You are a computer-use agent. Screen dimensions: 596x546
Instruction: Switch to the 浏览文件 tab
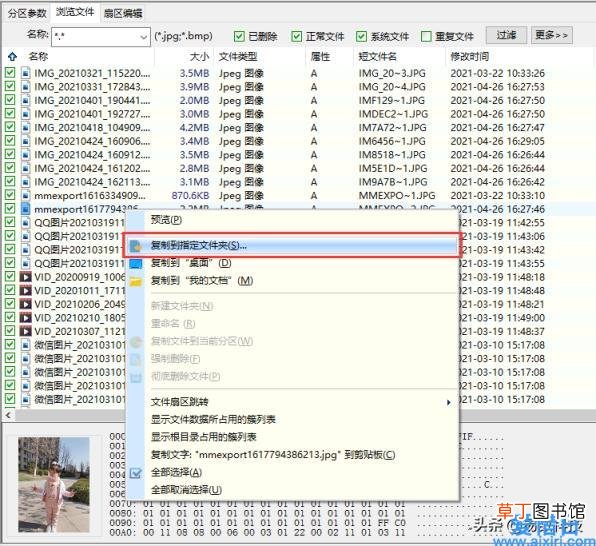click(75, 12)
